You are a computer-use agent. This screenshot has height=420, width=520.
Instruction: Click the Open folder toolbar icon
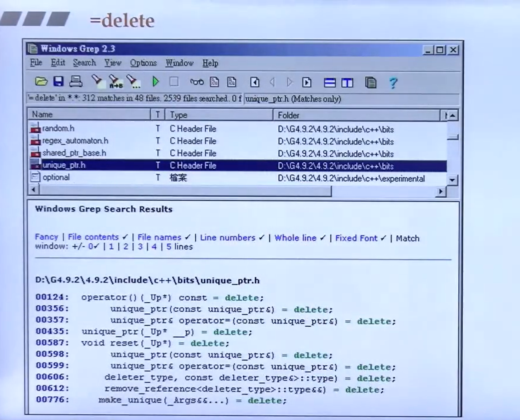pyautogui.click(x=41, y=81)
